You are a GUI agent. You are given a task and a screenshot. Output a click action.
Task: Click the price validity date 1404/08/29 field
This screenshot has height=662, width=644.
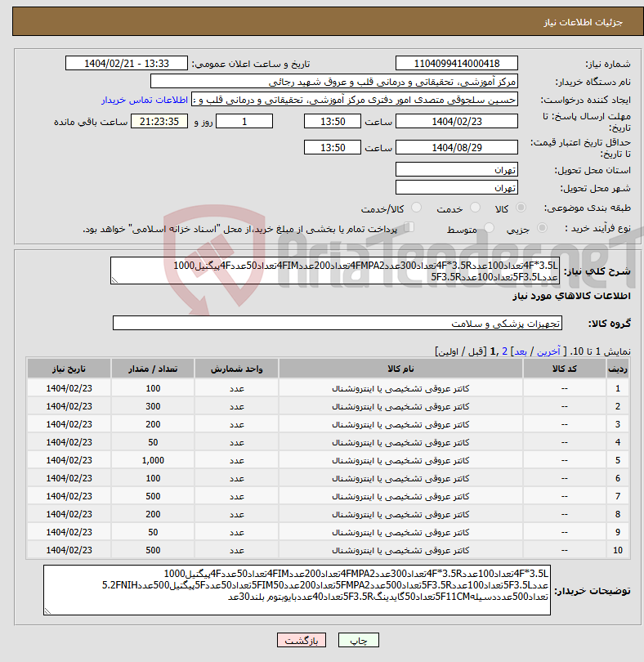point(457,147)
